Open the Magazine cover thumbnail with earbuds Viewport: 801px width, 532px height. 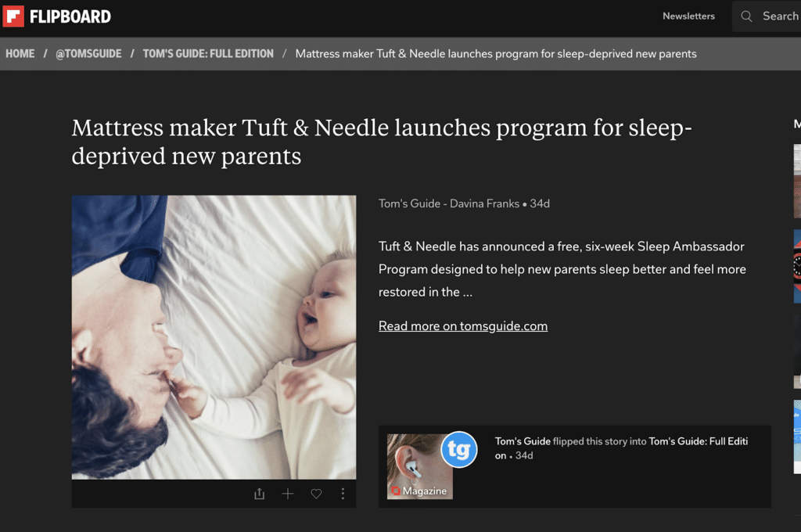[419, 467]
